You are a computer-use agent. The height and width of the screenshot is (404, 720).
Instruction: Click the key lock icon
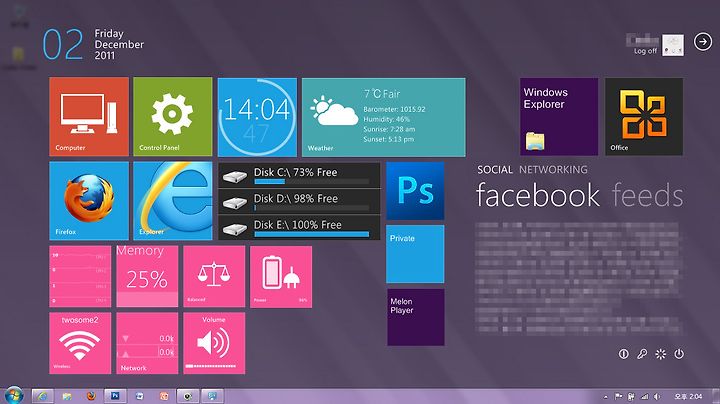[x=642, y=354]
